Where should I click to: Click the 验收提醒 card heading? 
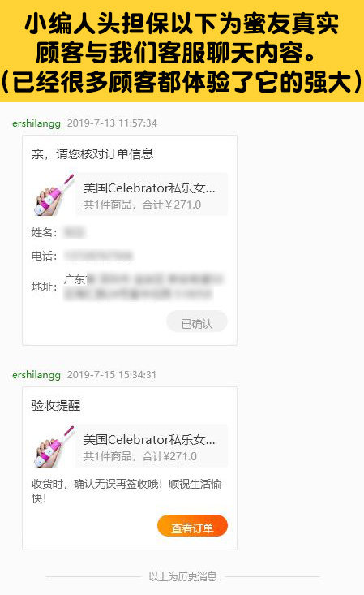[x=56, y=406]
